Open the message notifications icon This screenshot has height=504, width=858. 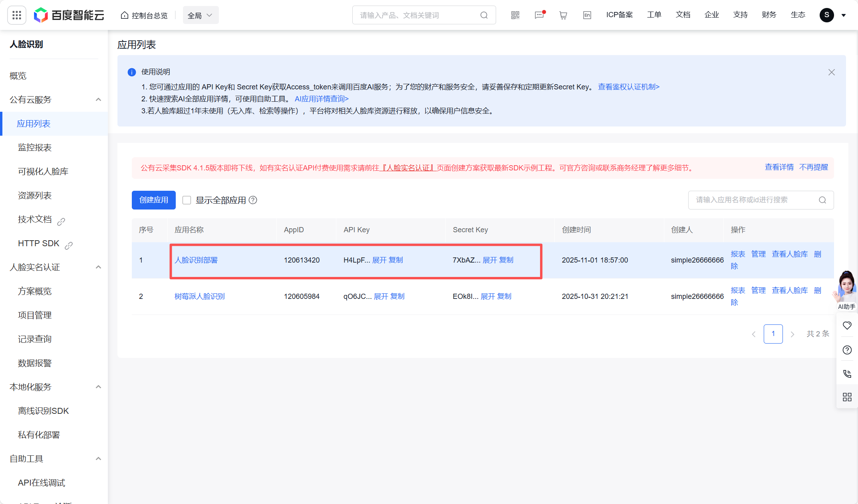click(x=539, y=15)
